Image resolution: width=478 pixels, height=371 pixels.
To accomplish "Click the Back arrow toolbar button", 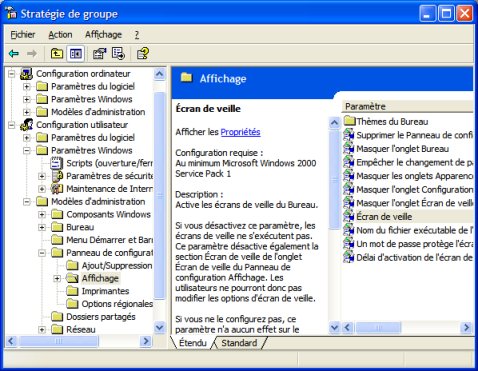I will [x=14, y=53].
